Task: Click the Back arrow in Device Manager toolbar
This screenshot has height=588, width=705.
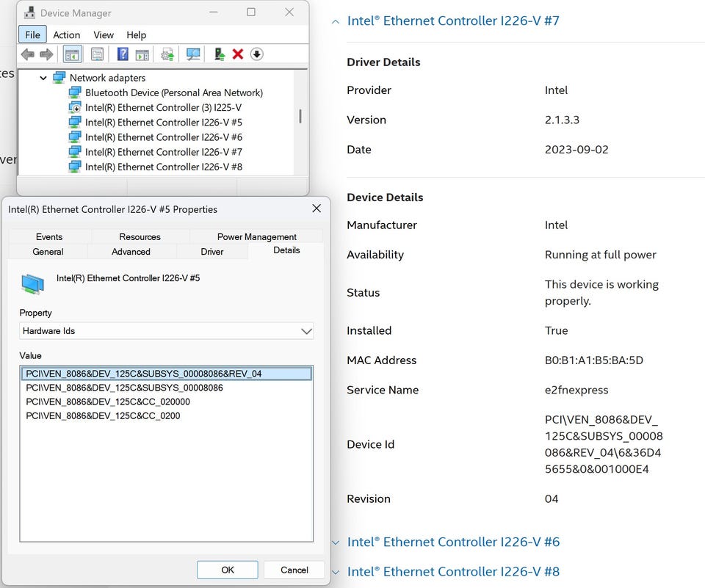Action: coord(28,54)
